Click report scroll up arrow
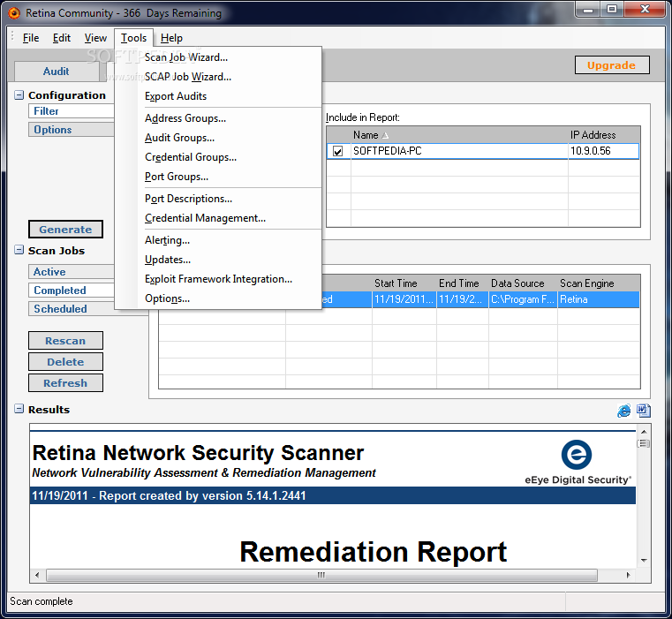 click(644, 431)
